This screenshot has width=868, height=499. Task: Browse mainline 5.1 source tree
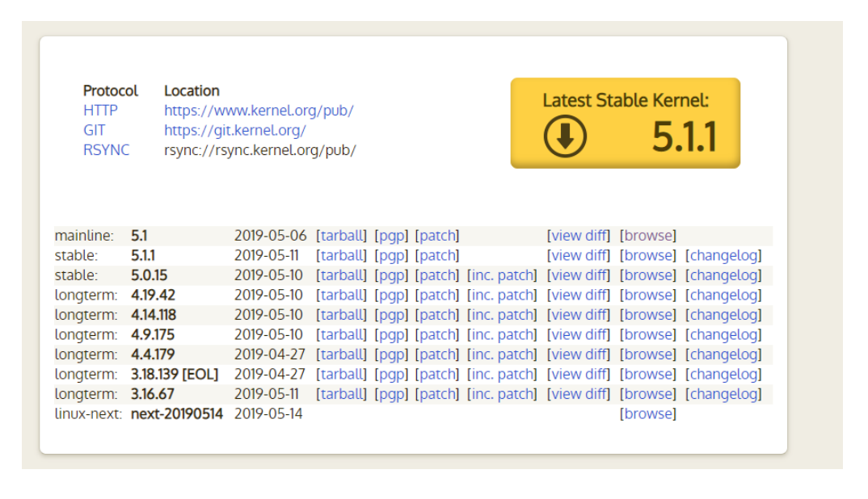coord(647,236)
